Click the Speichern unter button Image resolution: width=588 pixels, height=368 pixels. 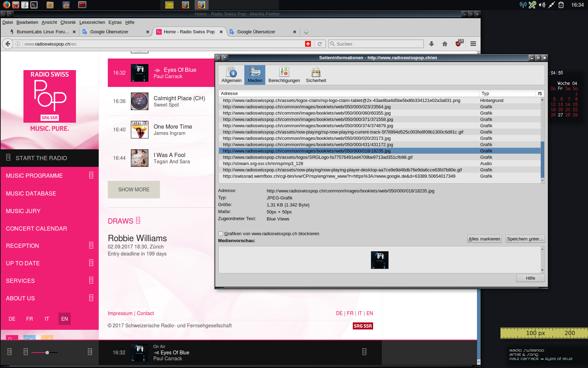click(x=525, y=239)
